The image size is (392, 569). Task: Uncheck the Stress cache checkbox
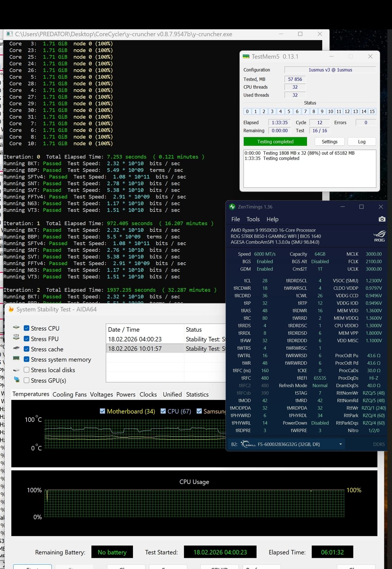27,349
